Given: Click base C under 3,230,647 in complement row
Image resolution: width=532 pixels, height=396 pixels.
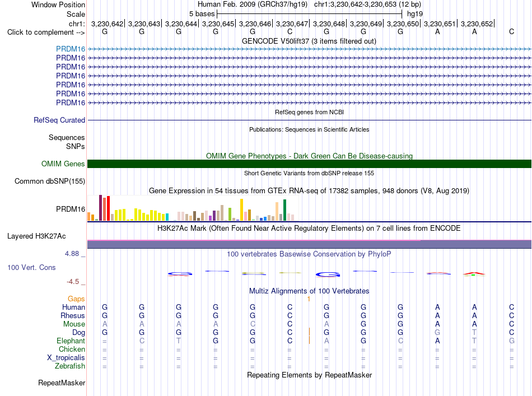Looking at the screenshot, I should pyautogui.click(x=290, y=31).
